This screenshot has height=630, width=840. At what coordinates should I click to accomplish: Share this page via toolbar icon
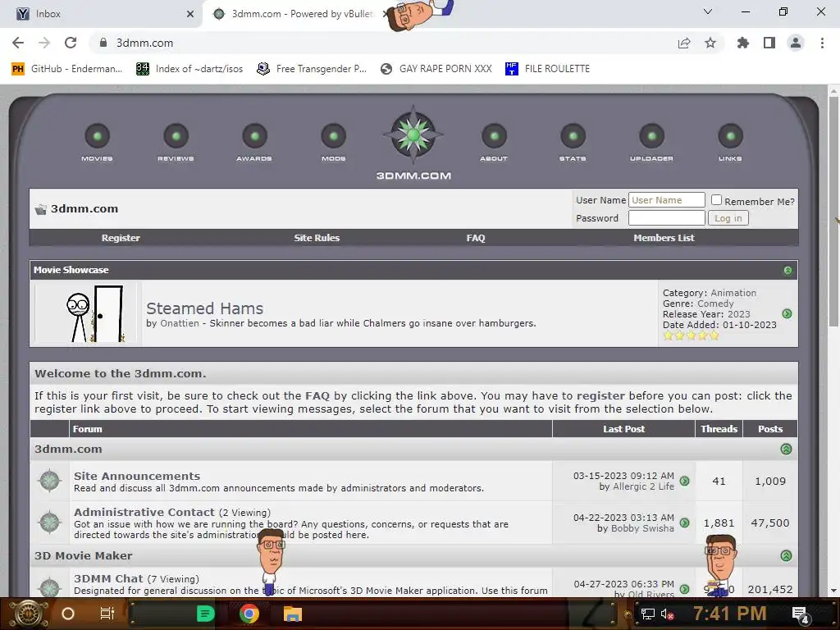[684, 43]
